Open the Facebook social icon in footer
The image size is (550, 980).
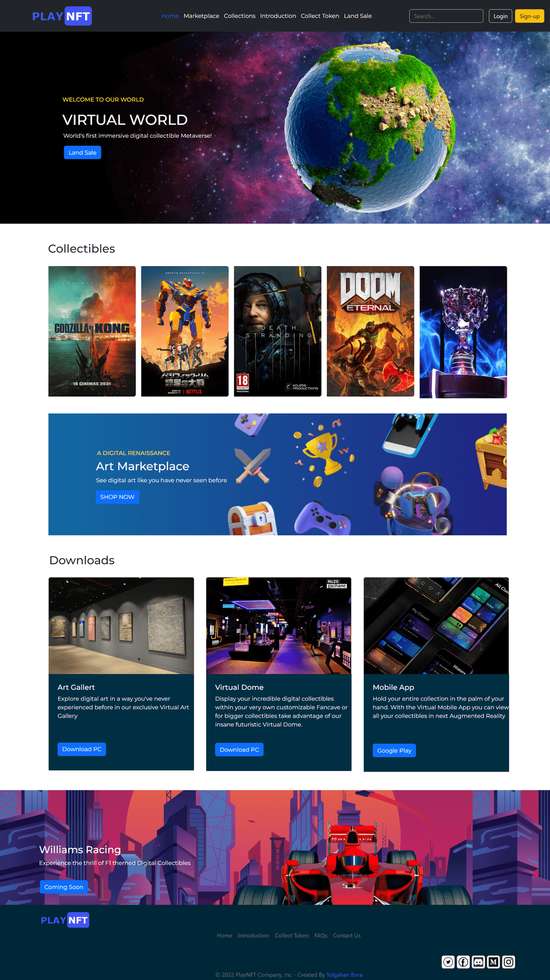(463, 962)
